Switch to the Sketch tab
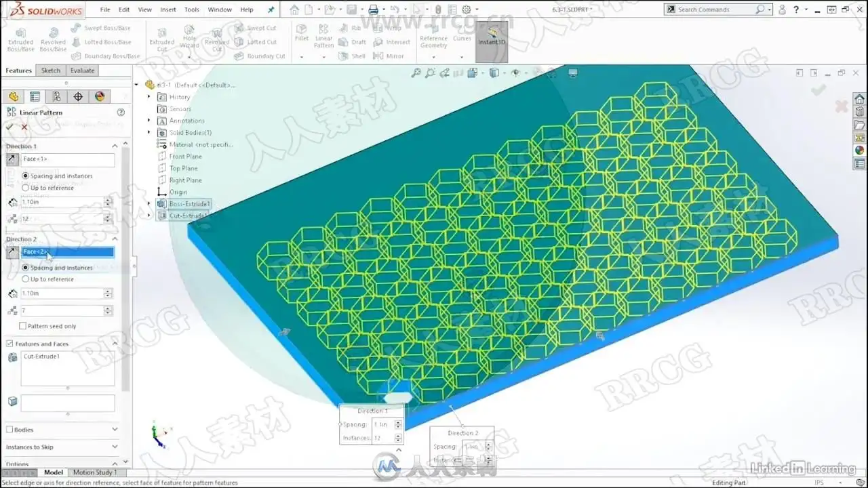Image resolution: width=868 pixels, height=488 pixels. [x=51, y=70]
